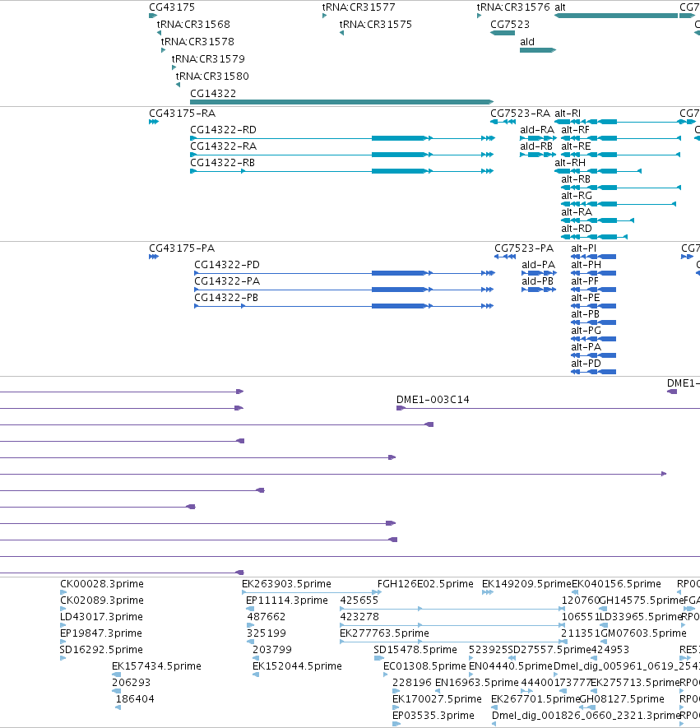Open the alt-RG transcript label
This screenshot has width=700, height=728.
577,196
